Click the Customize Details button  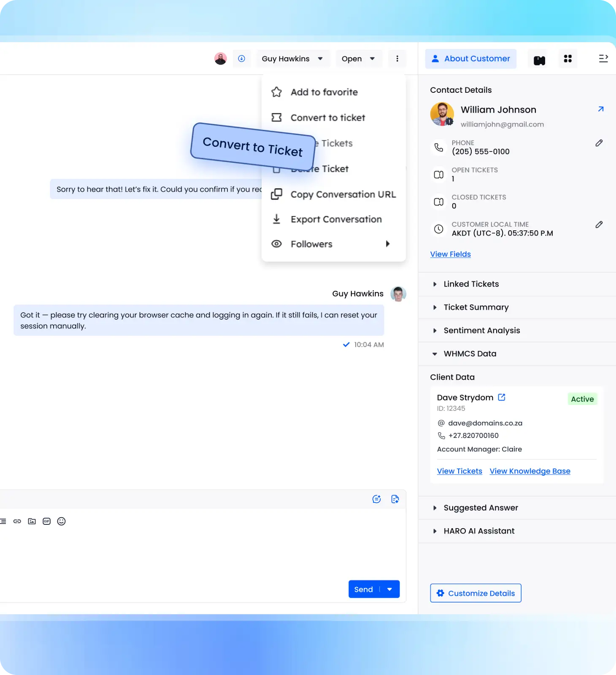(476, 593)
